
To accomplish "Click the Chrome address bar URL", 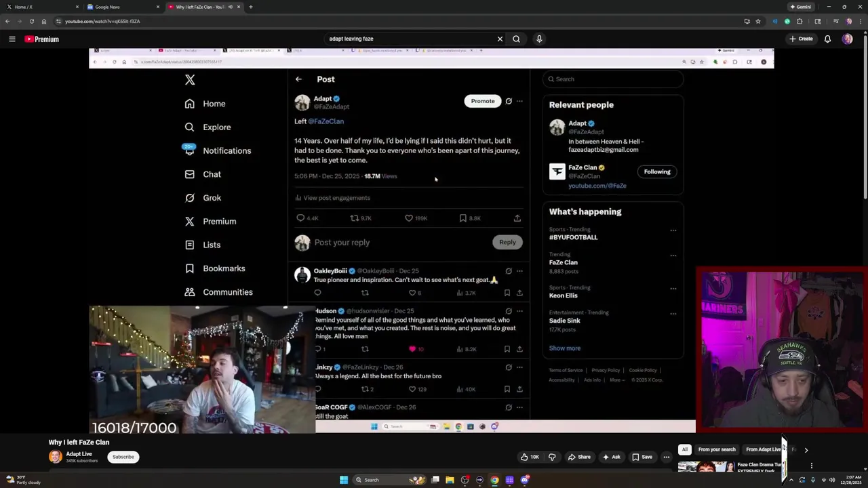I will coord(102,21).
